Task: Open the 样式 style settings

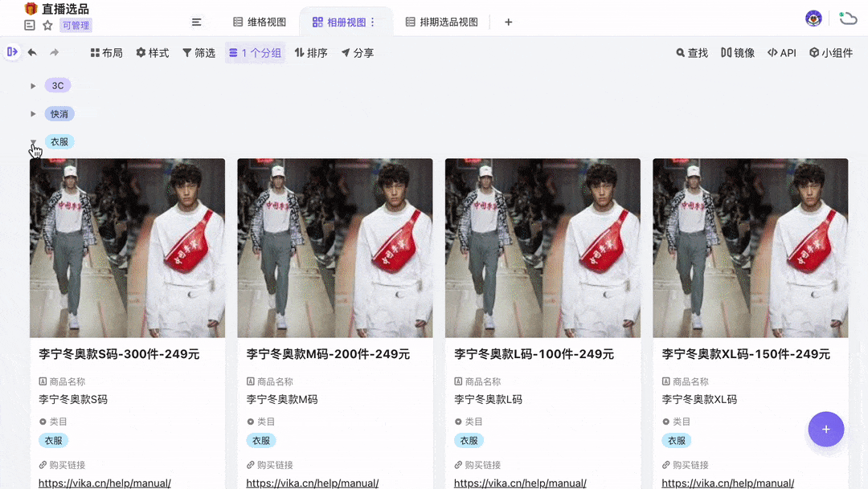Action: pyautogui.click(x=152, y=51)
